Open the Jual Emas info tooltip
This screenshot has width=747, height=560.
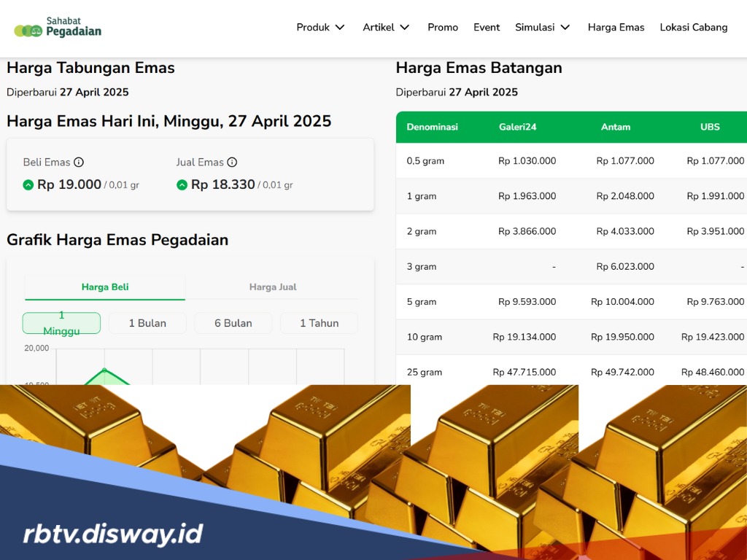[232, 162]
